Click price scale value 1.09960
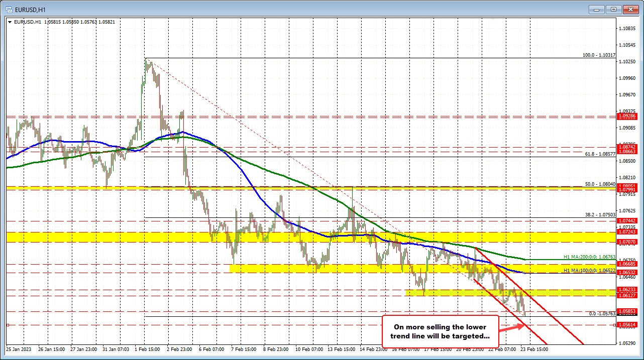 point(628,78)
